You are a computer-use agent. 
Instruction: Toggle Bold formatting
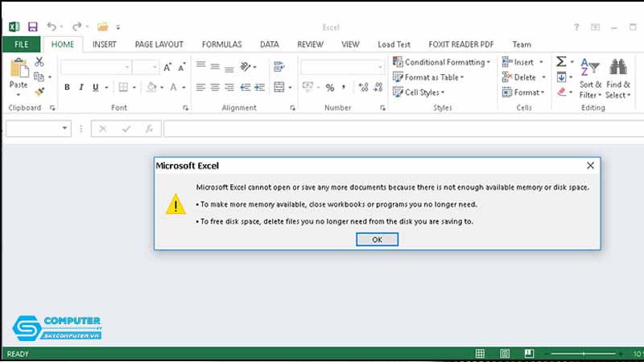[68, 88]
